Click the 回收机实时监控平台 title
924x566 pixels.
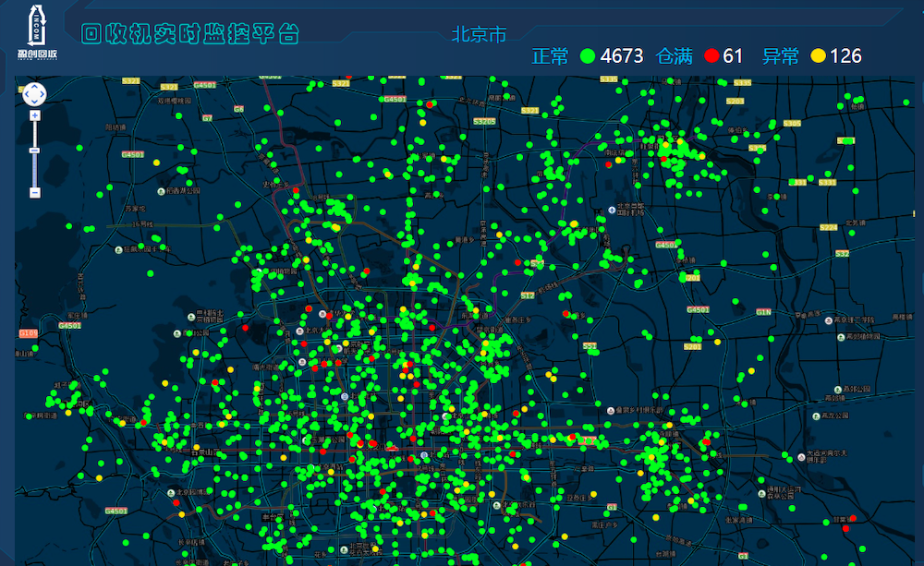[x=189, y=34]
